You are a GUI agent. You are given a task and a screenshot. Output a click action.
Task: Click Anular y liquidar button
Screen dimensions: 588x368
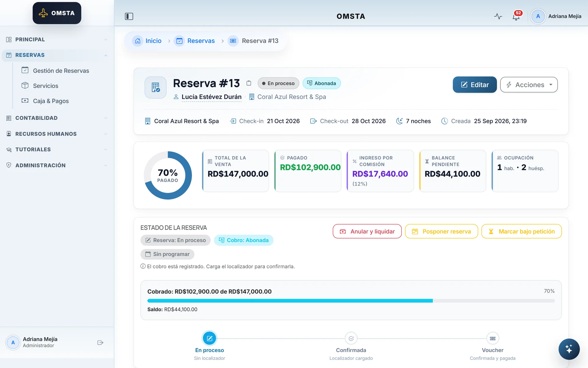tap(367, 231)
